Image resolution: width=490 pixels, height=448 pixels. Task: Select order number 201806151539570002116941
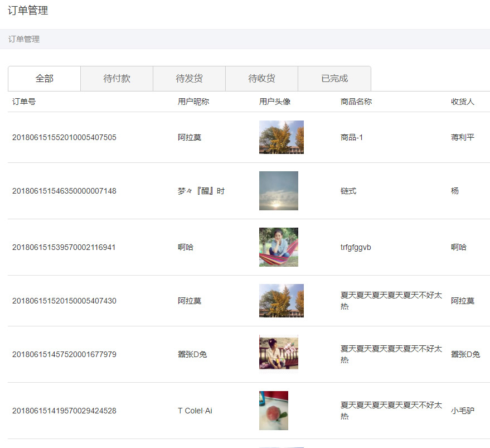pyautogui.click(x=64, y=247)
